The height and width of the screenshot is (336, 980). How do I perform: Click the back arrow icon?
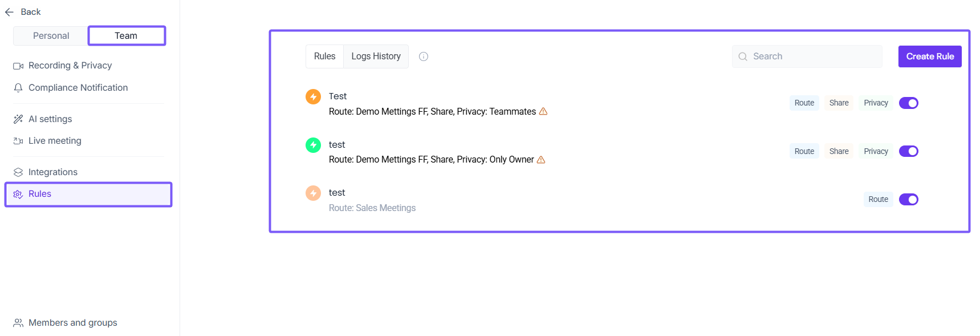9,12
